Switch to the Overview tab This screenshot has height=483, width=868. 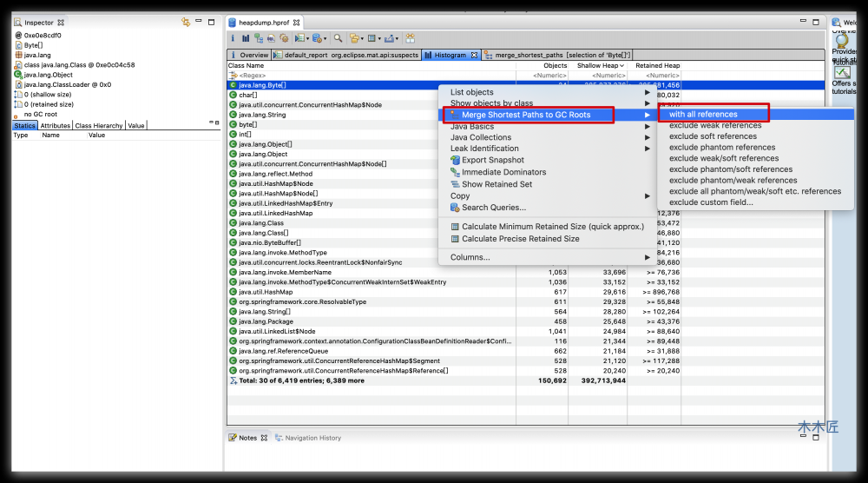point(249,55)
